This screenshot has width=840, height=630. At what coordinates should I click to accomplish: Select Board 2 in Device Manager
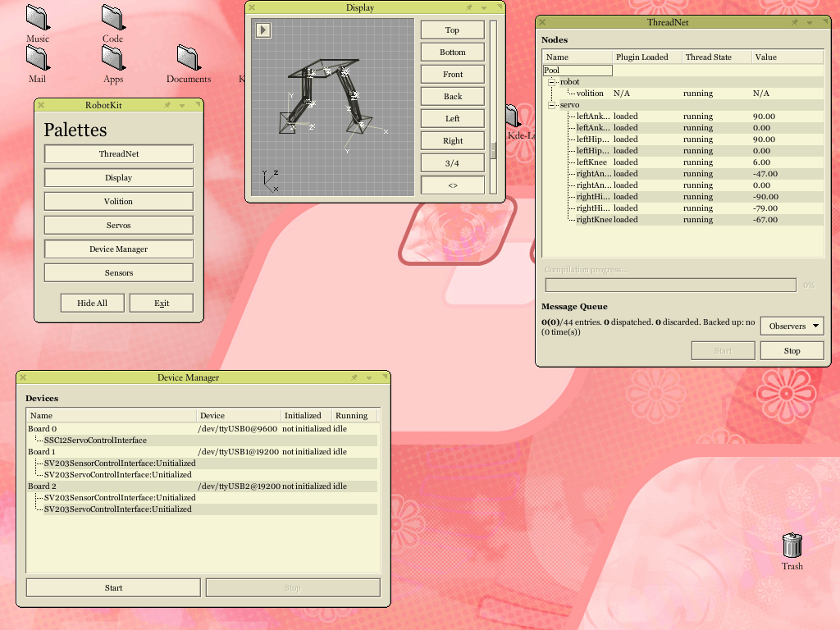coord(202,486)
